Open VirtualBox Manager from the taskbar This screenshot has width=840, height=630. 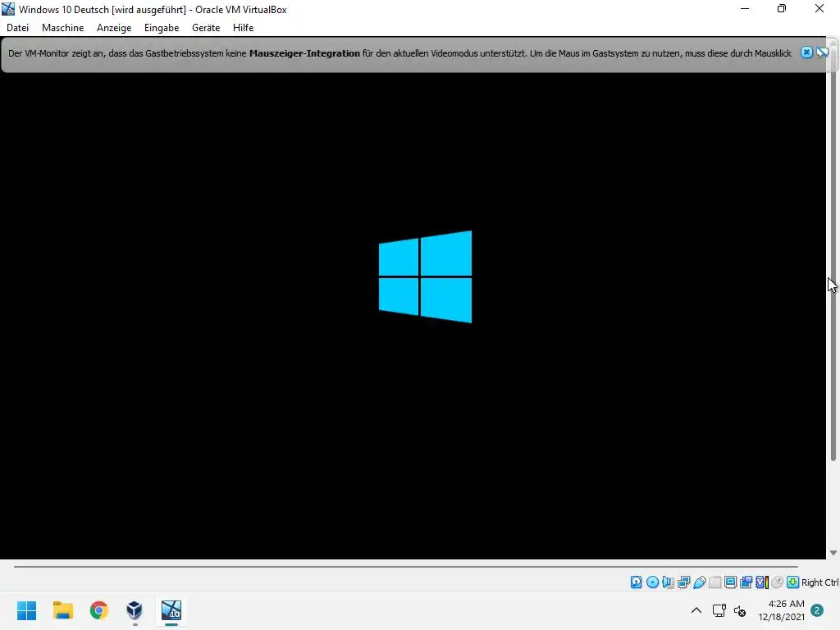(135, 610)
